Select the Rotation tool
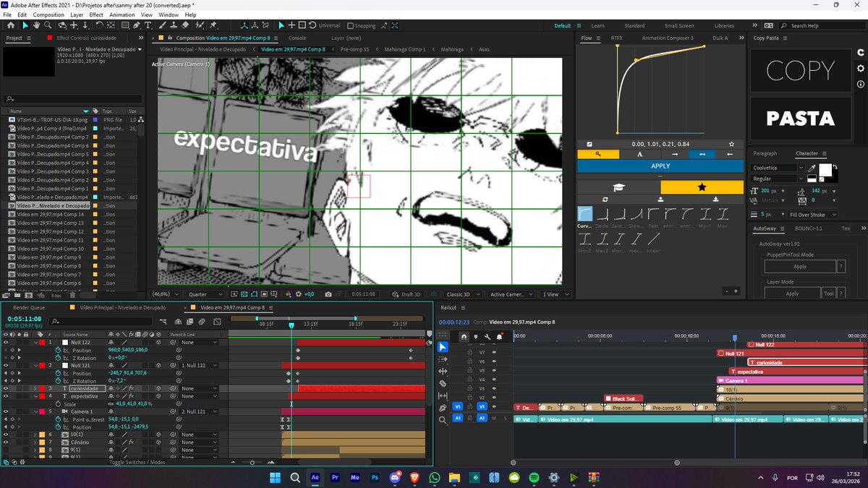The width and height of the screenshot is (868, 488). [99, 25]
